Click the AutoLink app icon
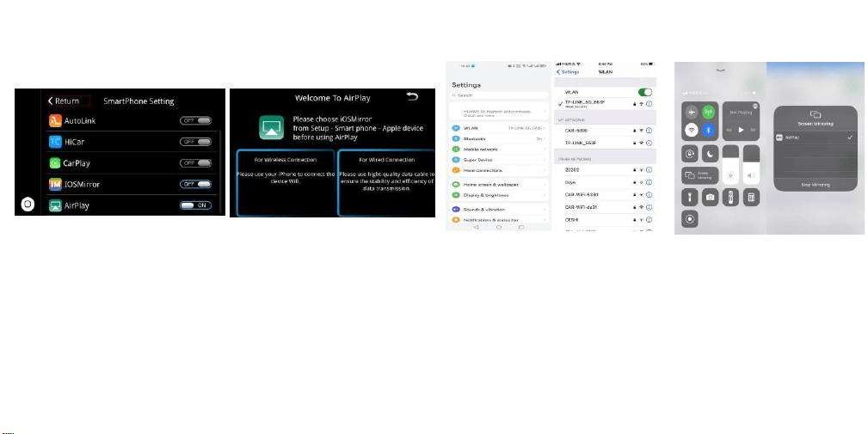Screen dimensions: 868x434 click(x=55, y=121)
